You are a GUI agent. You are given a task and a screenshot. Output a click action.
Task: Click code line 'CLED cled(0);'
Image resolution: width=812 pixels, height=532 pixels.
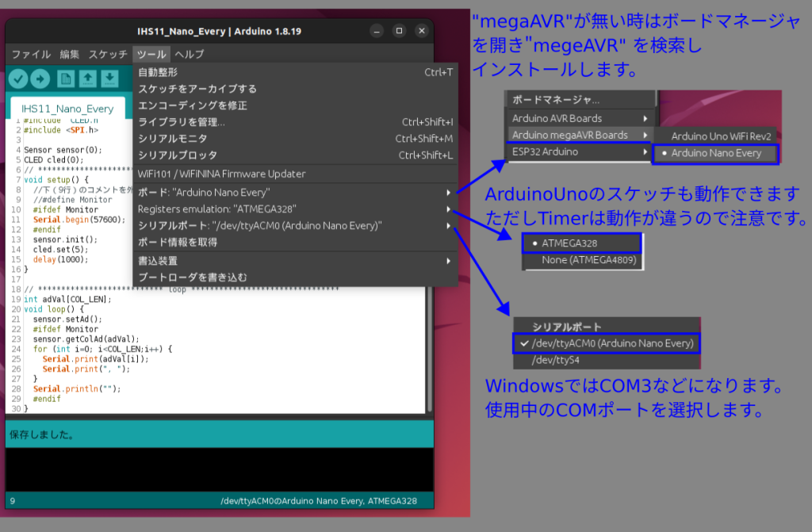coord(53,160)
